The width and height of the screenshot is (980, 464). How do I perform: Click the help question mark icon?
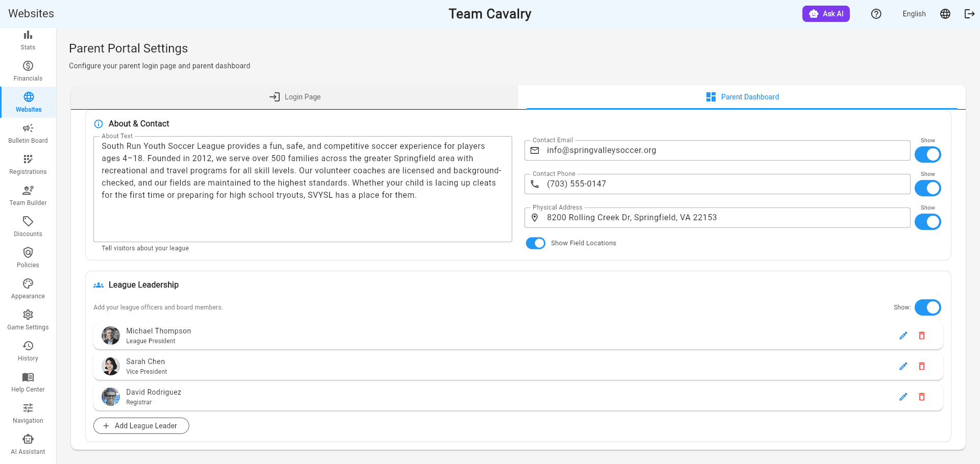876,14
